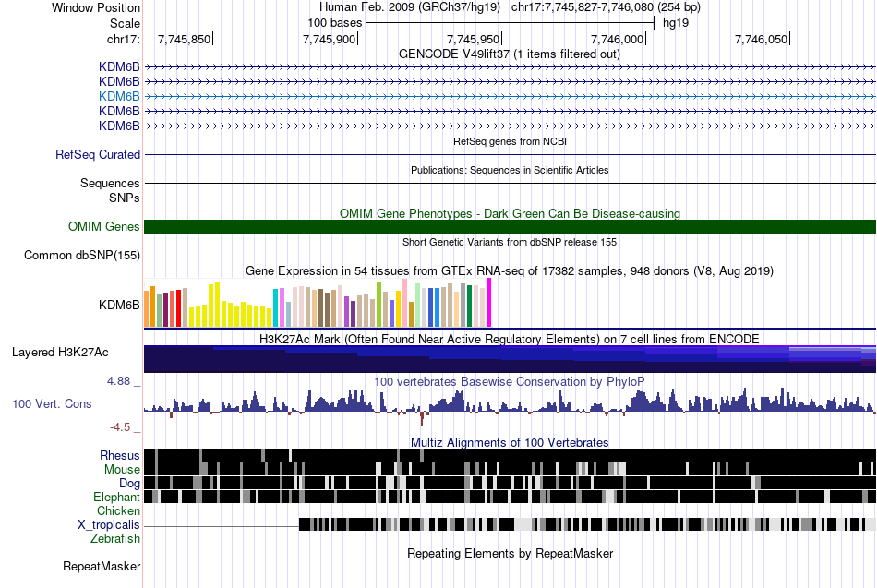Image resolution: width=877 pixels, height=588 pixels.
Task: Click the bottommost KDM6B GENCODE transcript label
Action: 119,126
